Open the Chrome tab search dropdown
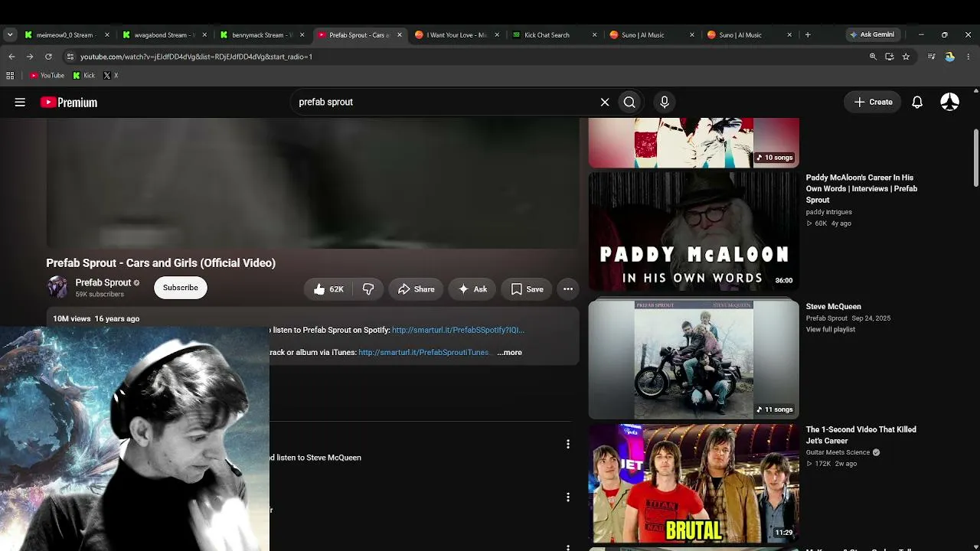The width and height of the screenshot is (980, 551). point(10,34)
